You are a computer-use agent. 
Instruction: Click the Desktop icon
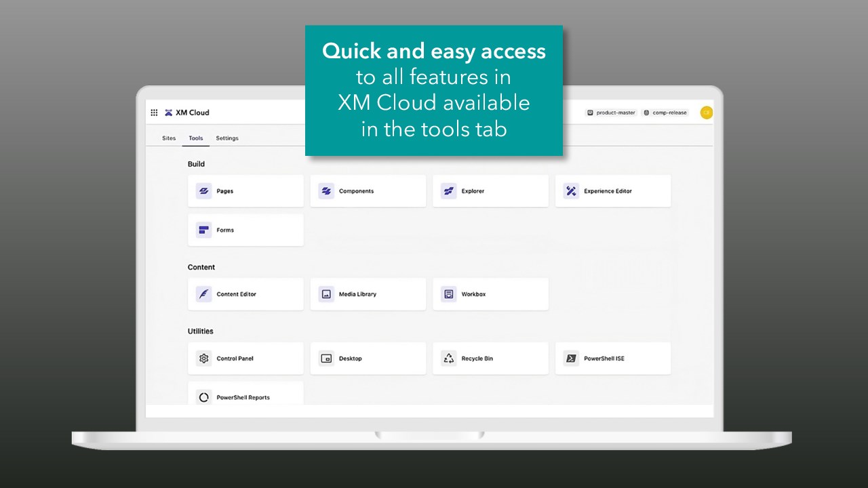click(x=326, y=359)
